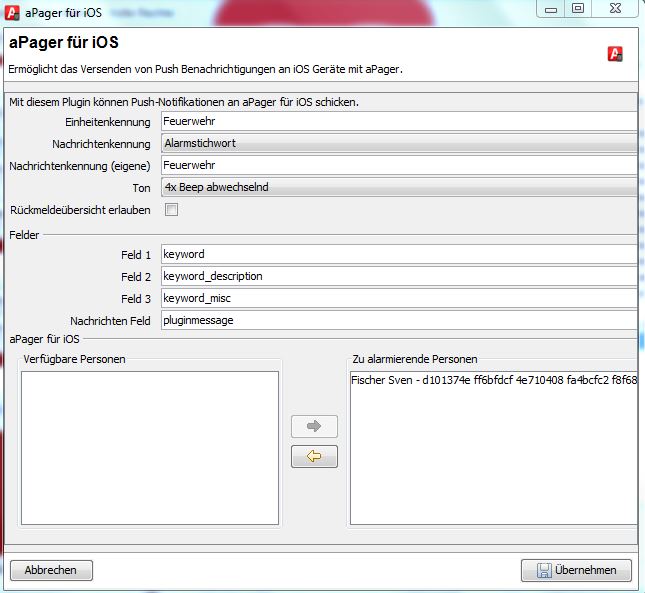Screen dimensions: 645x593
Task: Click the Feld 3 keyword_misc field
Action: pos(398,298)
